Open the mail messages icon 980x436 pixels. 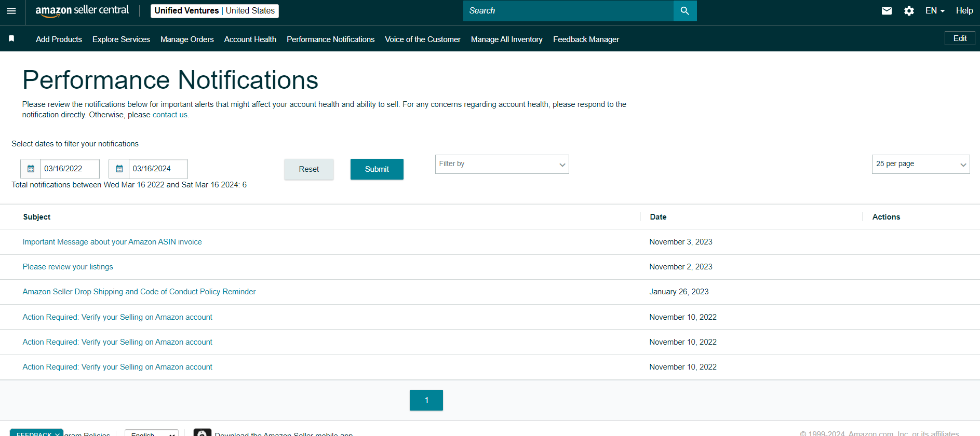click(x=887, y=11)
